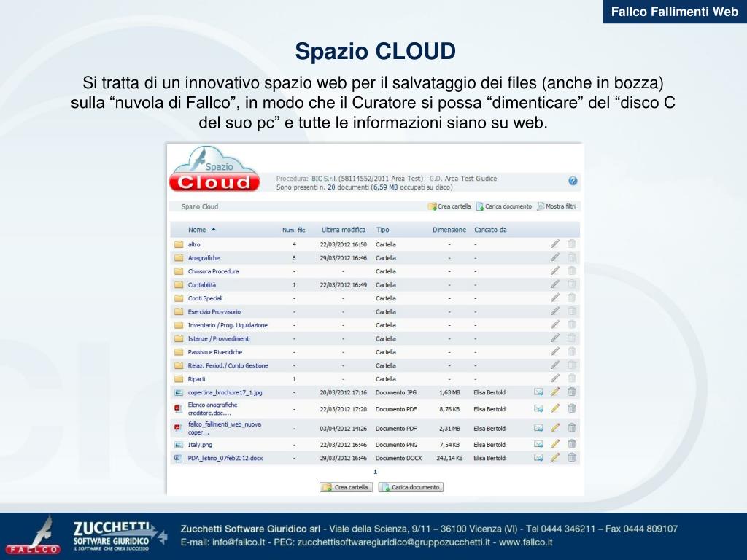Screen dimensions: 747x560
Task: Click Crea cartella in the top toolbar
Action: point(449,206)
